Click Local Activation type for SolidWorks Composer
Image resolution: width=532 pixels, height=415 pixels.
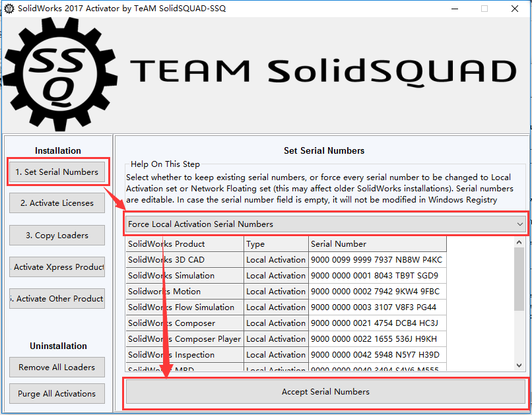pyautogui.click(x=276, y=323)
